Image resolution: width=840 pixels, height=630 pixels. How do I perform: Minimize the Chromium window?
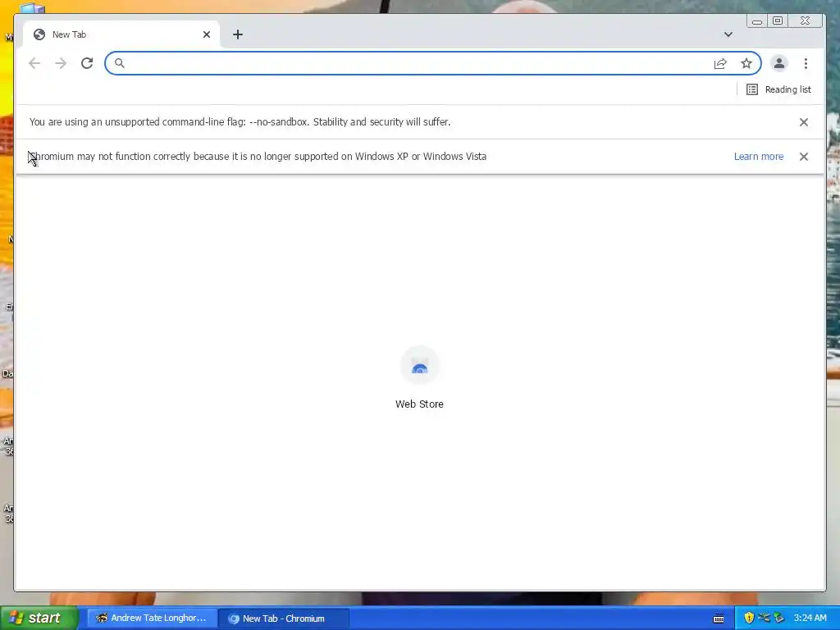pyautogui.click(x=757, y=21)
